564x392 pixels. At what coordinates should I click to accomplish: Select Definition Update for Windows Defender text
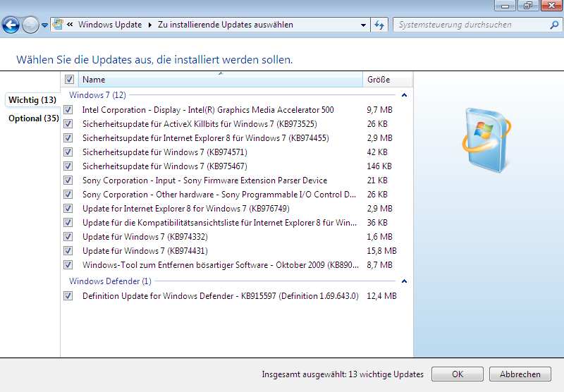pos(221,296)
